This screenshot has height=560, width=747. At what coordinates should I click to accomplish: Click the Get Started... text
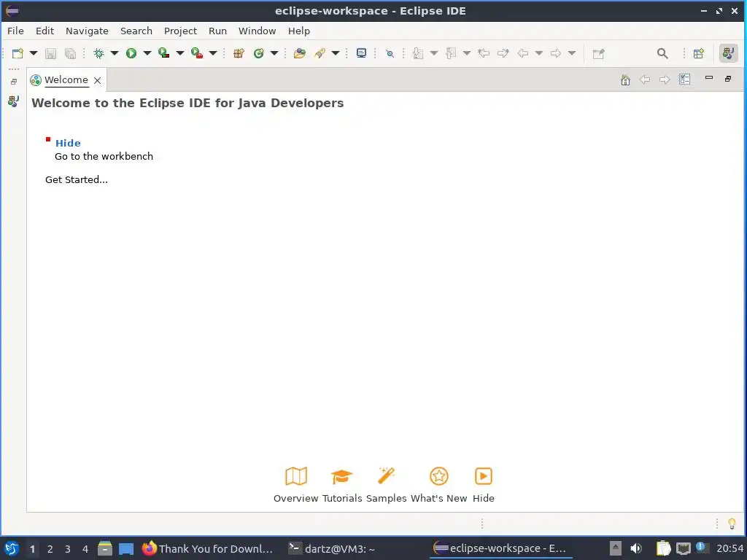(76, 179)
